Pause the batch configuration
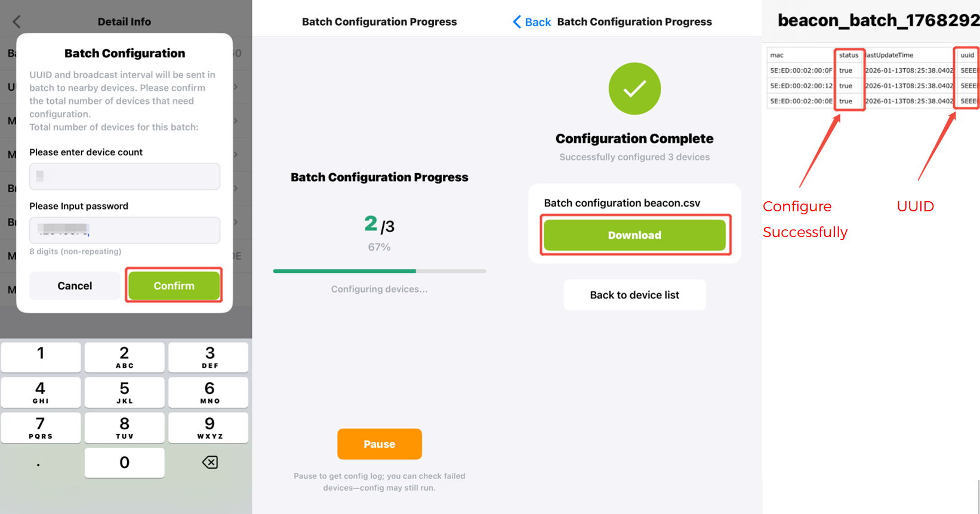The width and height of the screenshot is (980, 514). pos(379,444)
